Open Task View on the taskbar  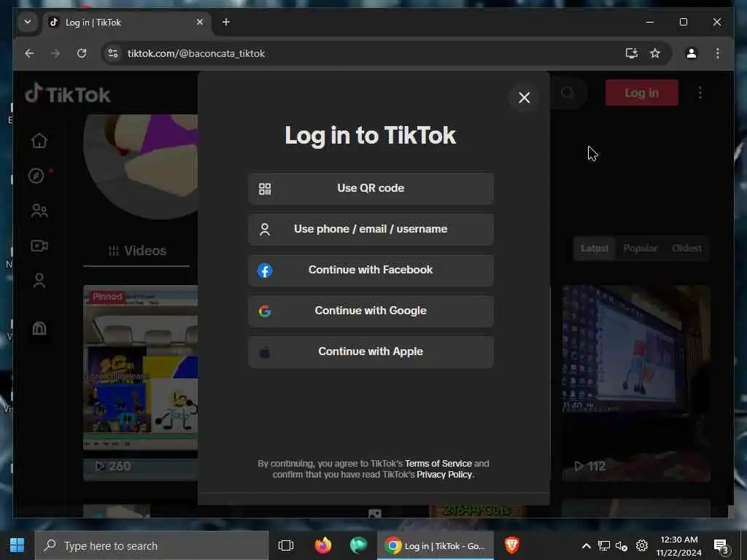(x=286, y=545)
